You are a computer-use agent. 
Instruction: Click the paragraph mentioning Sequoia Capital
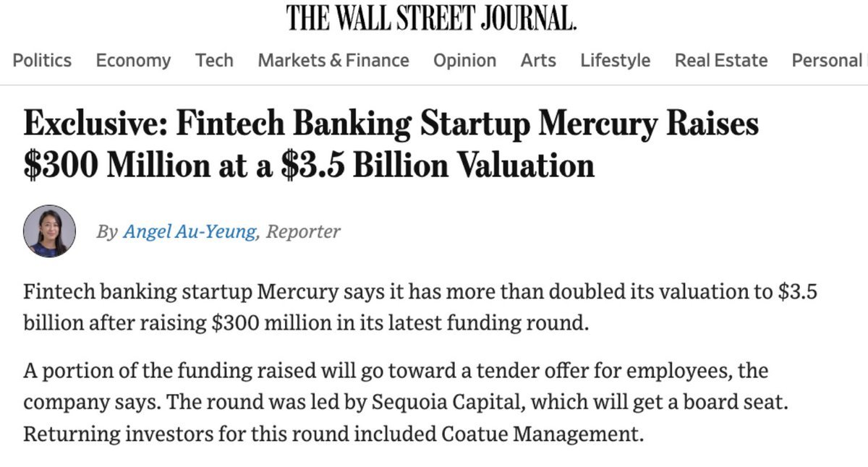406,403
